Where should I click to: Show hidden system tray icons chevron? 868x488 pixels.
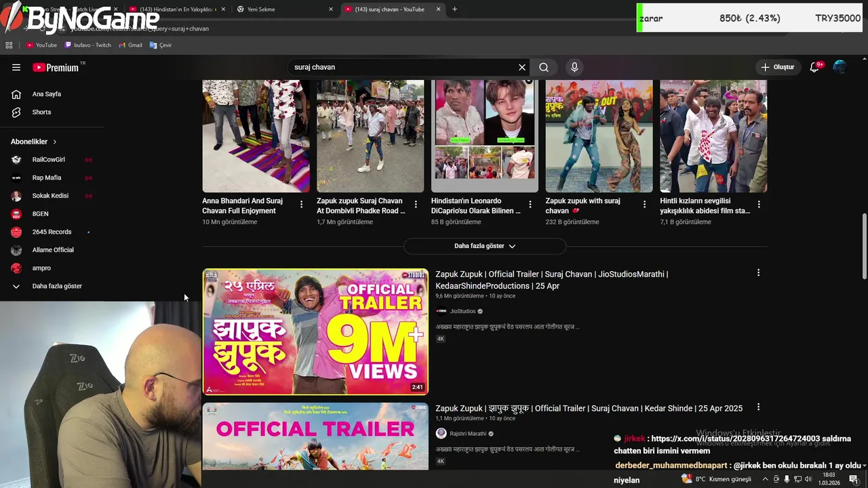coord(765,479)
